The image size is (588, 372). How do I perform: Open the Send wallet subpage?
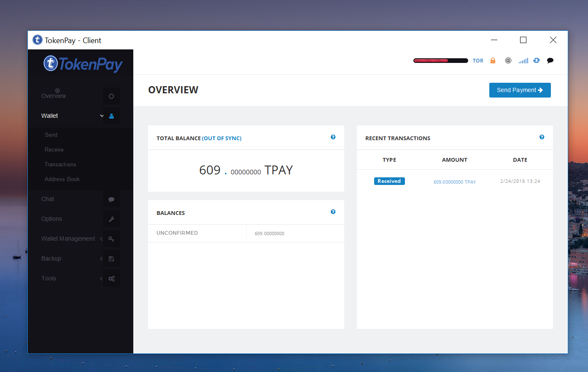pyautogui.click(x=51, y=135)
